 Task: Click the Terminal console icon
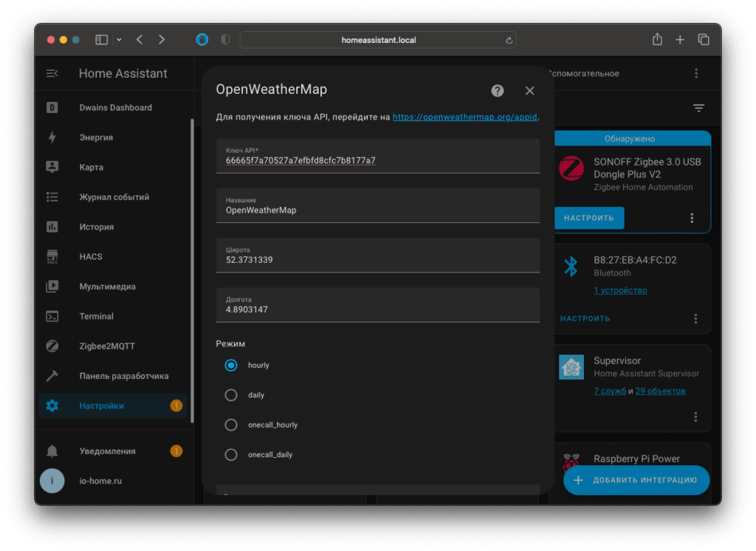(52, 317)
